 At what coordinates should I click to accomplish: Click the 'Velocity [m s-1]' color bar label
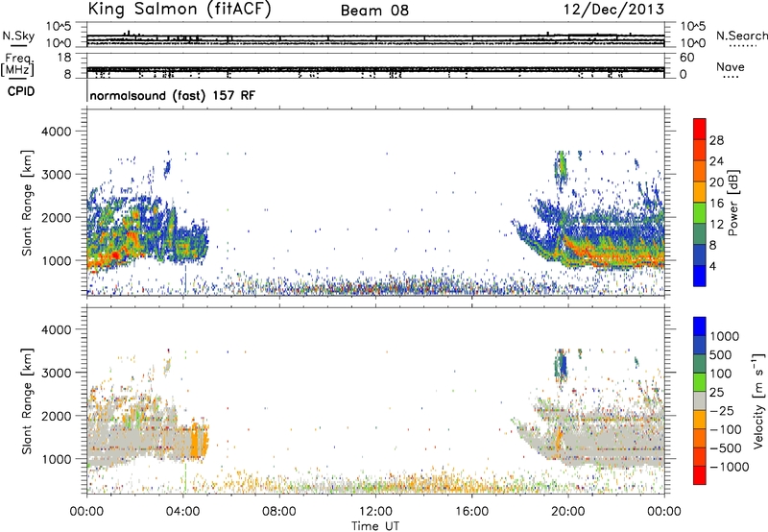pos(758,400)
